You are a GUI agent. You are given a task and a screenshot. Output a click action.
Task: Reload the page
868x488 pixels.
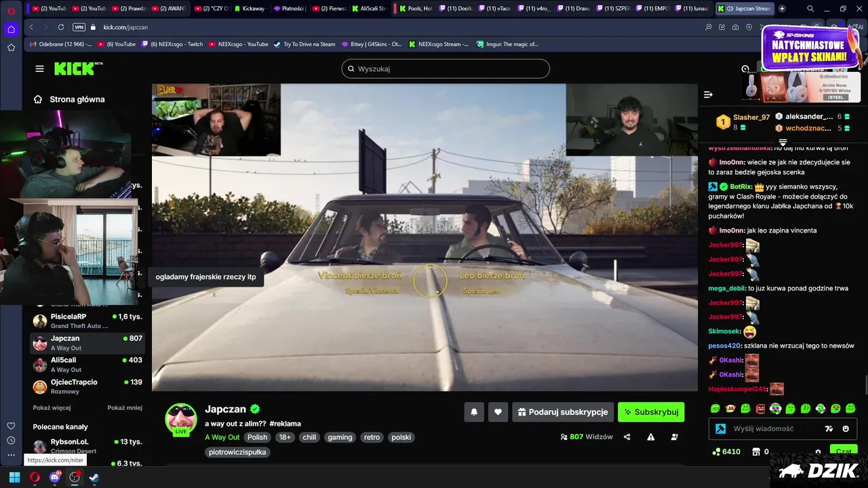coord(60,27)
